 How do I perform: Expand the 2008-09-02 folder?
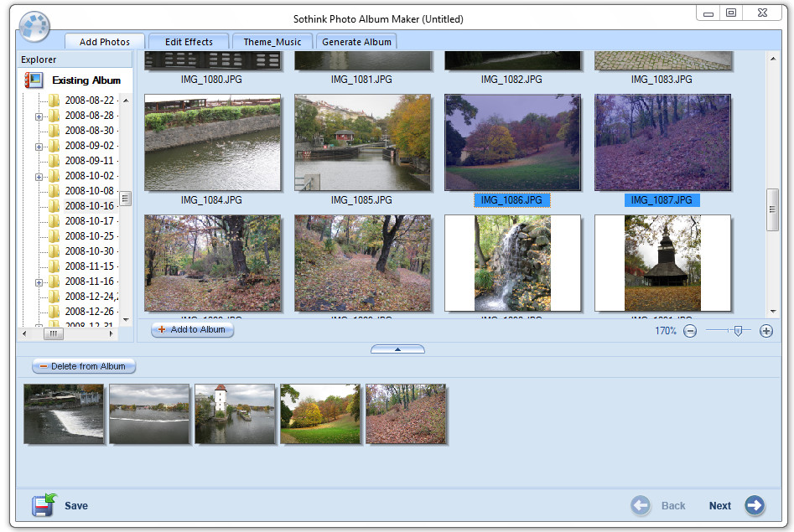point(39,147)
